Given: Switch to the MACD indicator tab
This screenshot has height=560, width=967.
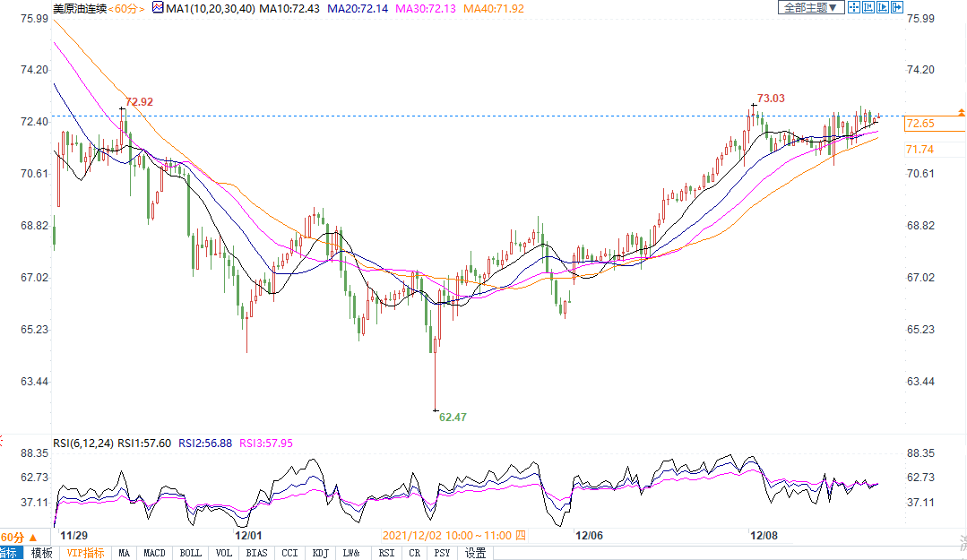Looking at the screenshot, I should point(154,553).
